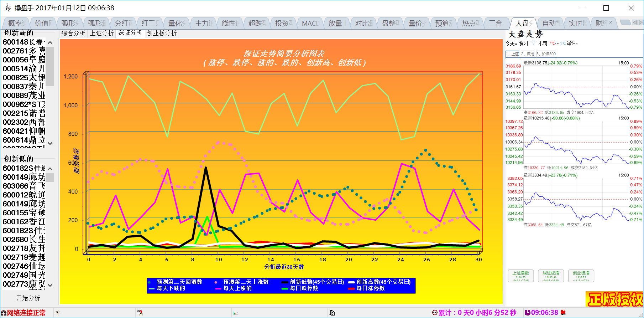Image resolution: width=644 pixels, height=318 pixels.
Task: Open the 创业板指 index thumbnail button
Action: 581,276
